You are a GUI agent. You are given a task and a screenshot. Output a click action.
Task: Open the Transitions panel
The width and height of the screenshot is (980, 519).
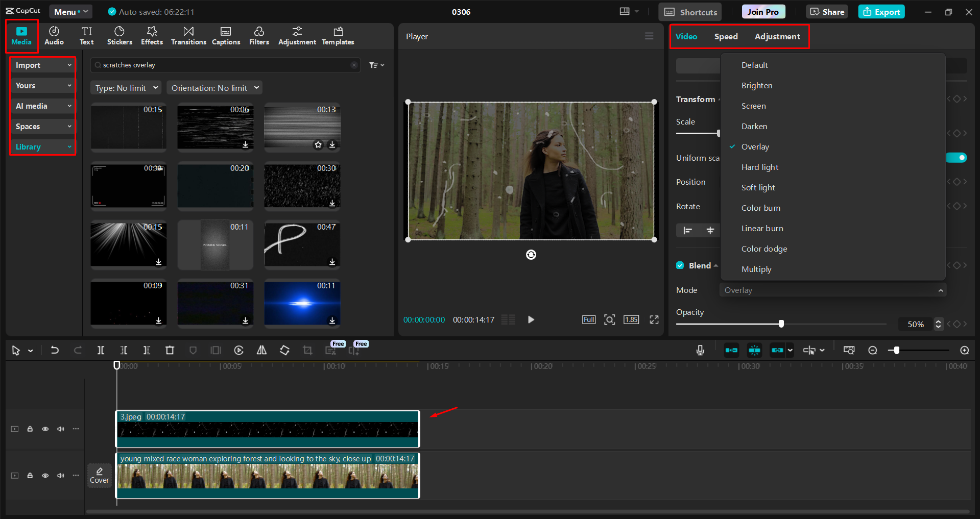pos(188,35)
